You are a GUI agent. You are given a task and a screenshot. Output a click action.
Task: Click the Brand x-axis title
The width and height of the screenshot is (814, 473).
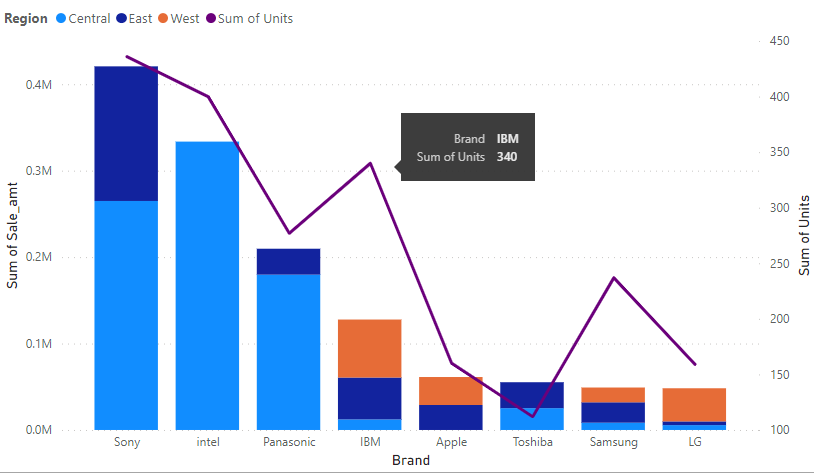pyautogui.click(x=410, y=461)
